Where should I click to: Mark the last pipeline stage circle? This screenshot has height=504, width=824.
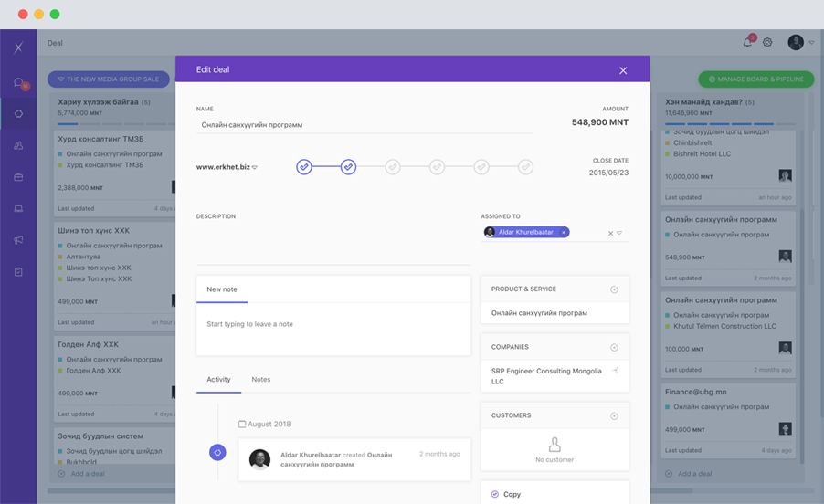click(x=525, y=167)
